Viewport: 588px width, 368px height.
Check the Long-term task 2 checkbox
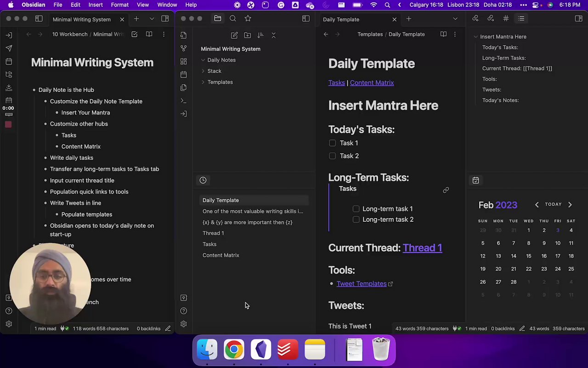[356, 219]
